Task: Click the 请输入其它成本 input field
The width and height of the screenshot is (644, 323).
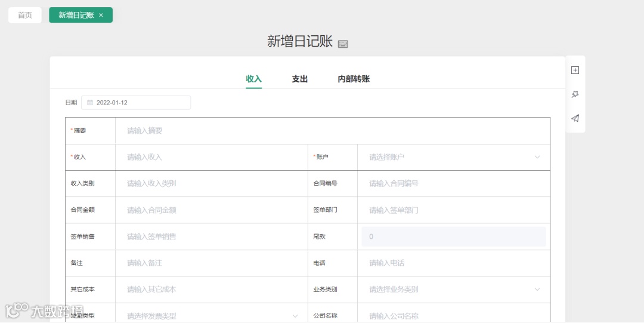Action: [x=212, y=289]
